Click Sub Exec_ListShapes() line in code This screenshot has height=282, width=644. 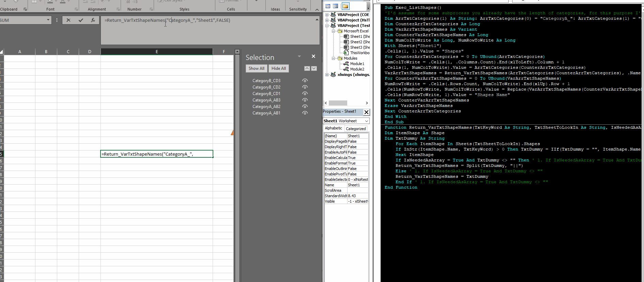[x=413, y=7]
